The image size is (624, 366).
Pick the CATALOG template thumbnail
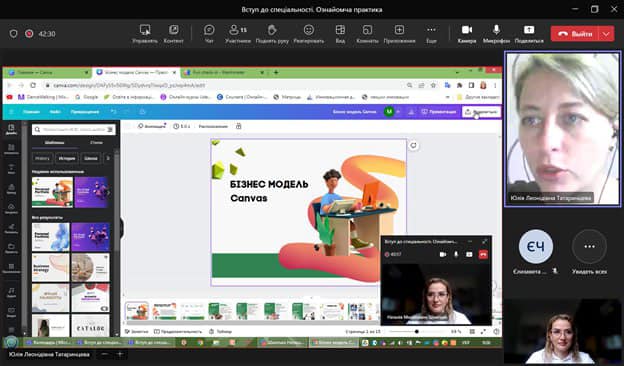tap(90, 325)
